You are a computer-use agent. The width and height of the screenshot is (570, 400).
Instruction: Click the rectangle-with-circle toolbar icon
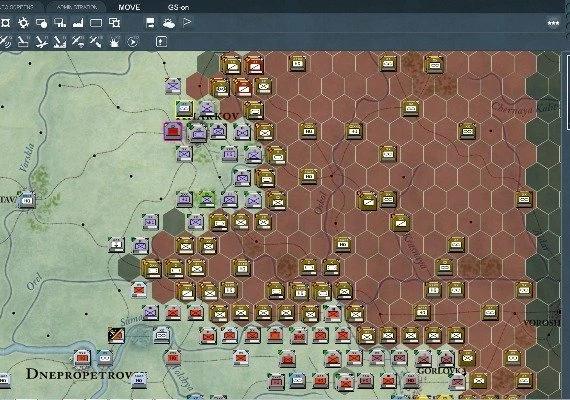point(41,23)
